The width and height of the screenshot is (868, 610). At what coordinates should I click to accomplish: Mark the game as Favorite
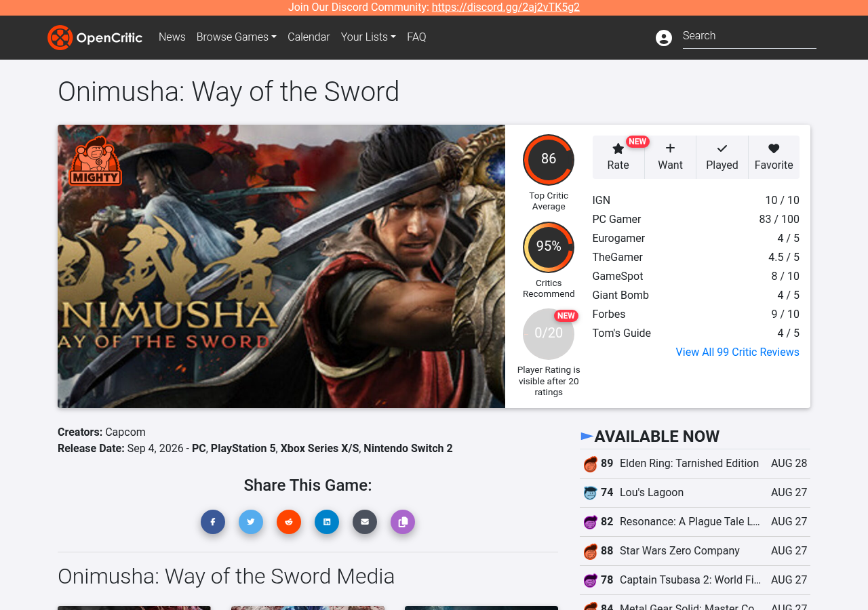click(x=774, y=157)
